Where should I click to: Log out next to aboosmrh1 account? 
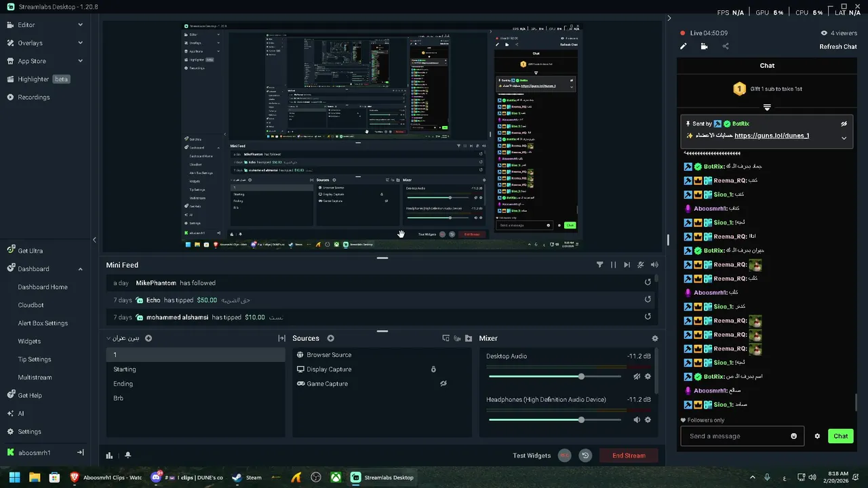(80, 453)
